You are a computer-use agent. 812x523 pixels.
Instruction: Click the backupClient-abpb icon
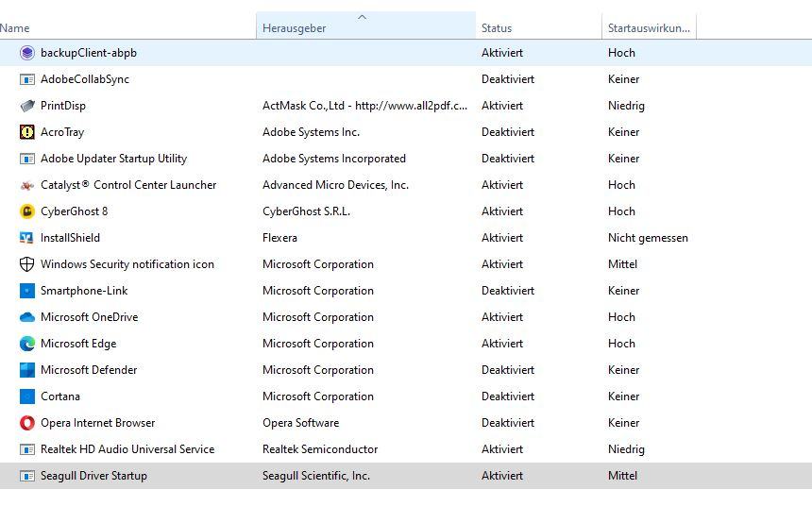coord(27,53)
